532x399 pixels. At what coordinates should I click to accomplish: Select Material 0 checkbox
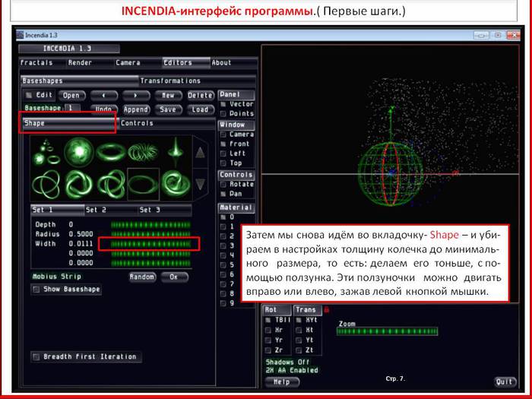pyautogui.click(x=223, y=217)
